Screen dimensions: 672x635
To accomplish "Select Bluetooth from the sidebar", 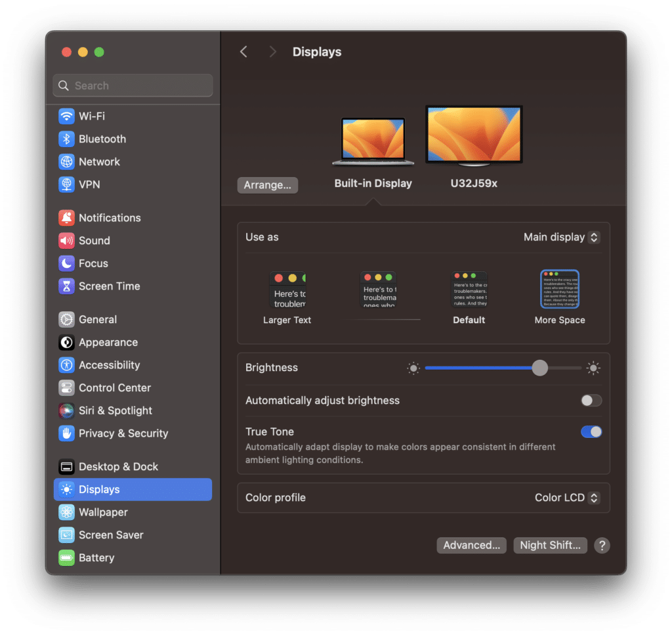I will click(102, 139).
